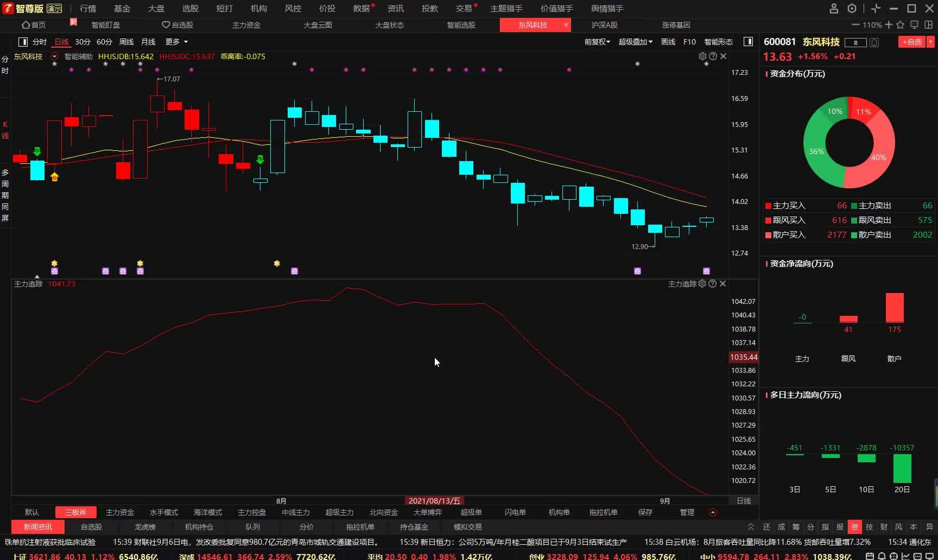The height and width of the screenshot is (560, 938).
Task: Open the user account icon
Action: click(x=834, y=8)
